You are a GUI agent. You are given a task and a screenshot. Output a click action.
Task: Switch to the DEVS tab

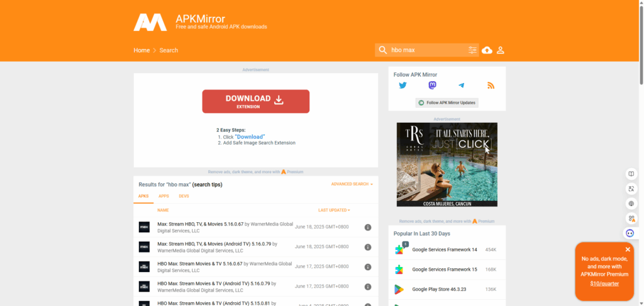(x=184, y=196)
